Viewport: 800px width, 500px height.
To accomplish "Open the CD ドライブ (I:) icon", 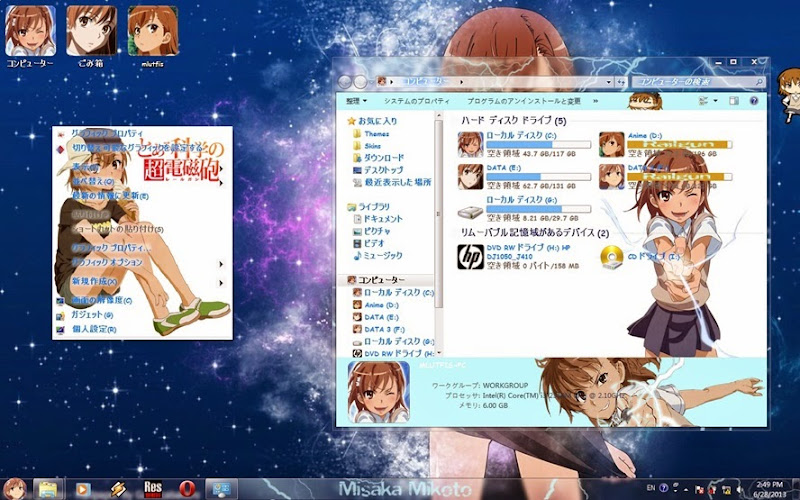I will 611,257.
